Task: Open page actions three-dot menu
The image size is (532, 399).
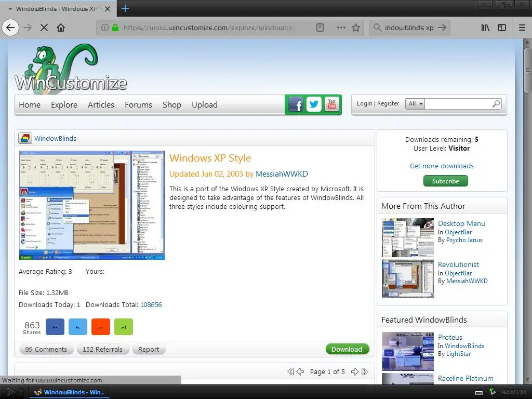Action: click(341, 28)
